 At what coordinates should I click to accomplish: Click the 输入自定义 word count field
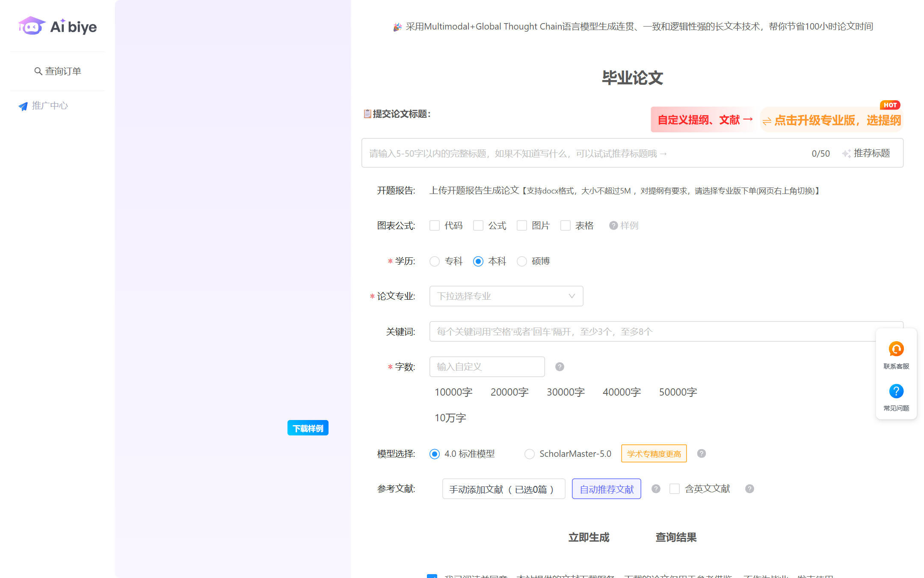(487, 367)
